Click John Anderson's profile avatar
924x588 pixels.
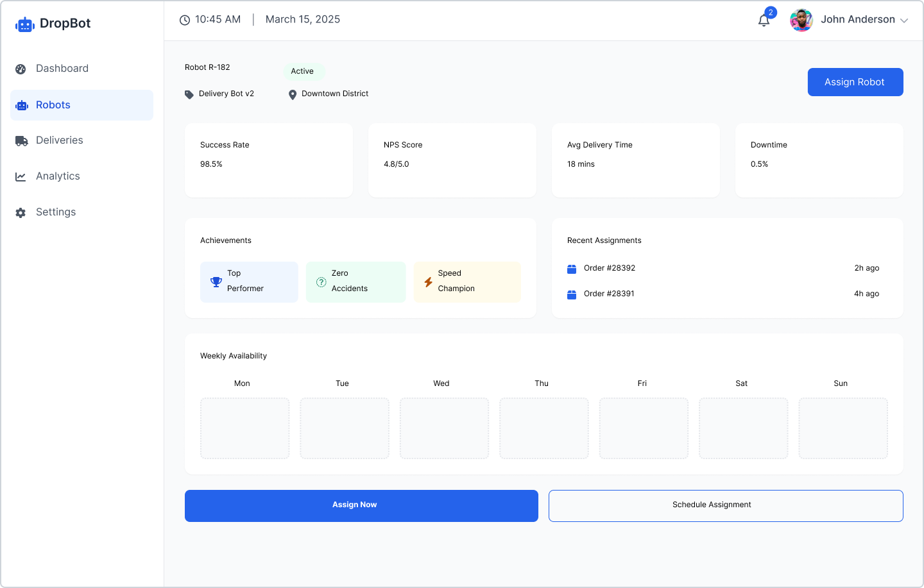(x=801, y=21)
